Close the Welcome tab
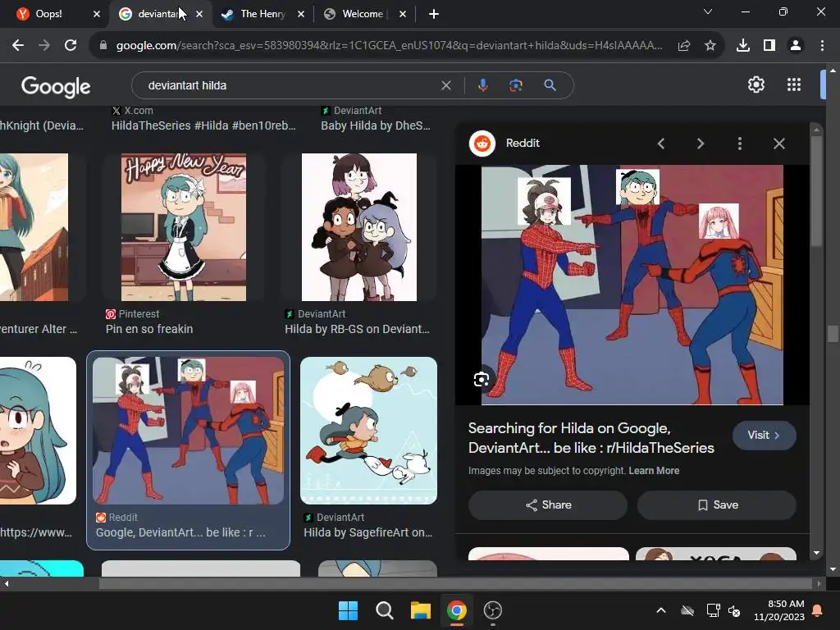Screen dimensions: 840x630 point(402,15)
